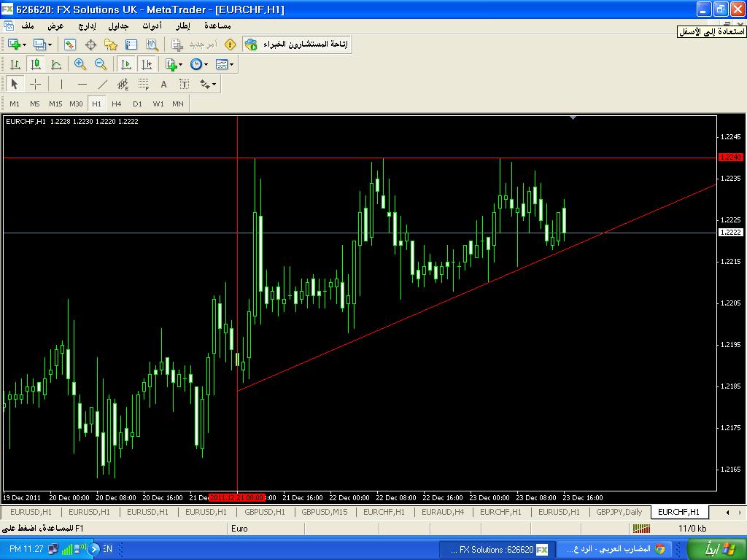Open the مساعدة menu
Screen dimensions: 747x560
(x=217, y=26)
